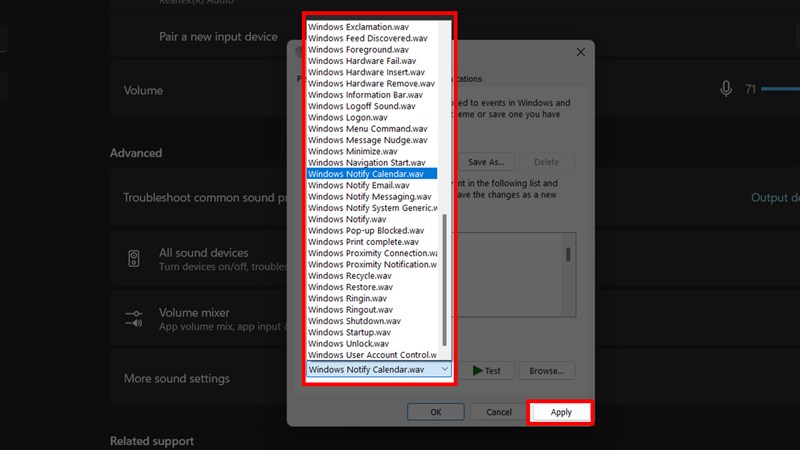Click the Output devices troubleshoot link
The width and height of the screenshot is (800, 450).
click(775, 198)
